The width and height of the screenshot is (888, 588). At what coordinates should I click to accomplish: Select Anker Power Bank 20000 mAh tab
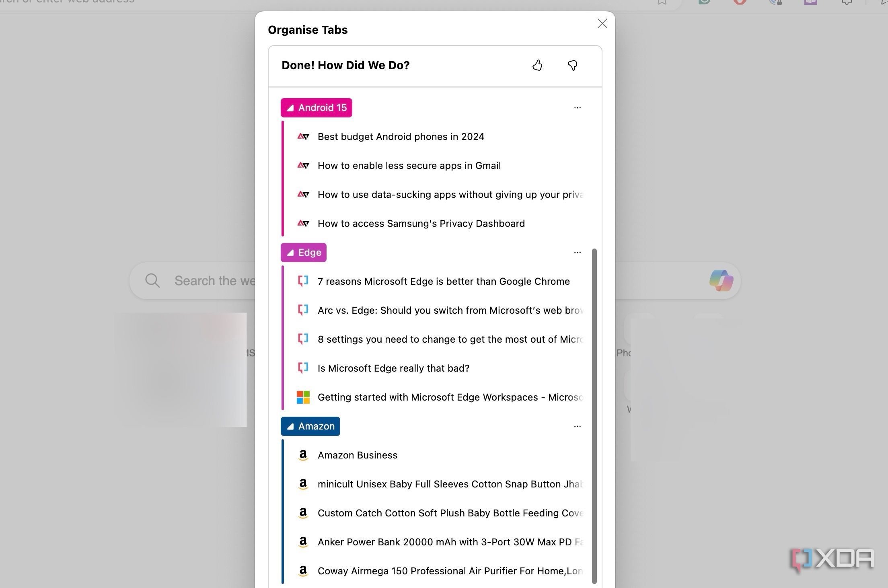[x=450, y=542]
